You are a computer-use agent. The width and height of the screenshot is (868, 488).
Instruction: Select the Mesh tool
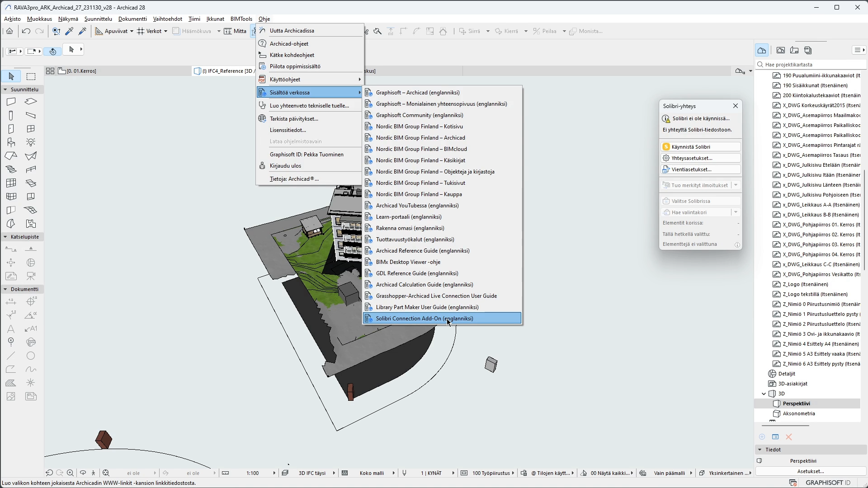tap(31, 210)
